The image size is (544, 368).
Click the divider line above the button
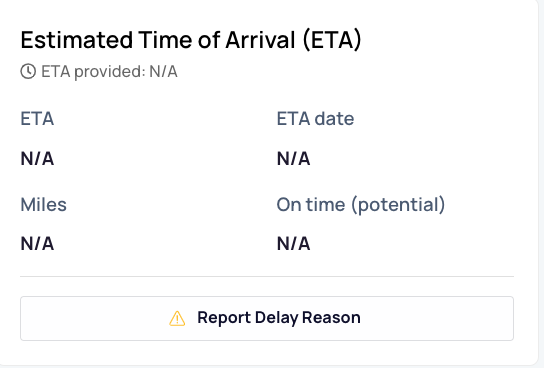(267, 277)
